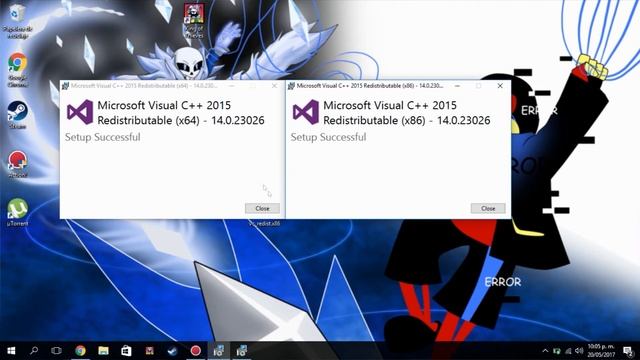Minimize the x64 Redistributable window
This screenshot has height=360, width=640.
(x=231, y=86)
